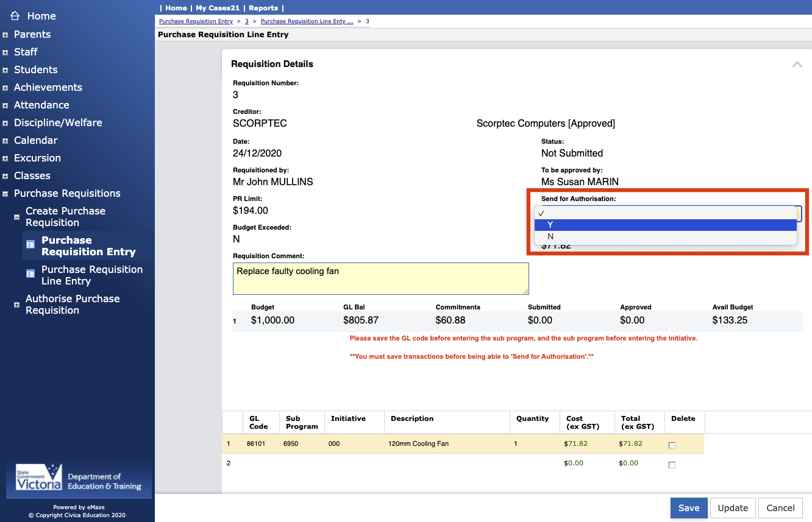Click the creditor code SCORPTEC
The height and width of the screenshot is (522, 812).
260,124
